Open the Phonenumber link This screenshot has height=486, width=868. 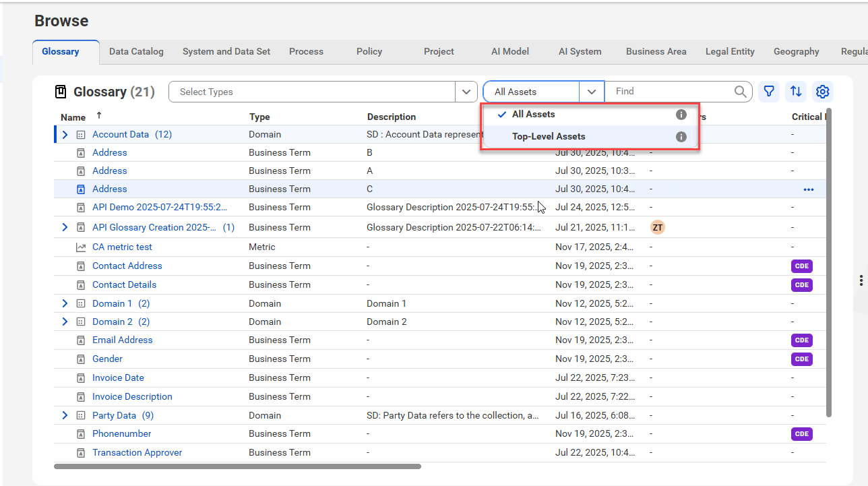click(x=122, y=434)
